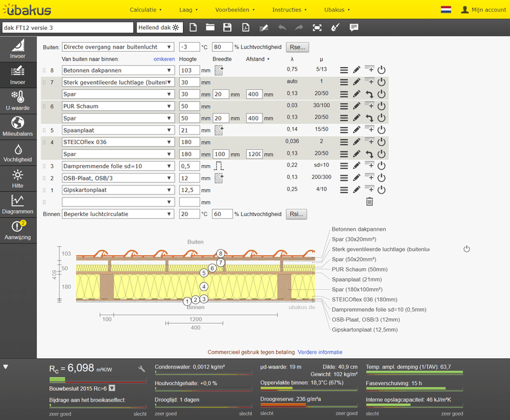The width and height of the screenshot is (510, 420).
Task: Open the Buiten climate condition dropdown
Action: [117, 47]
